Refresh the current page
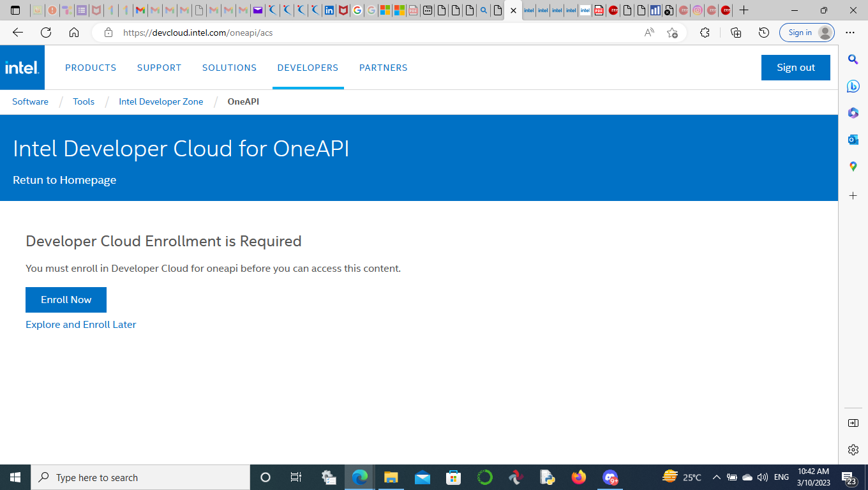Screen dimensions: 868x490 click(x=45, y=33)
